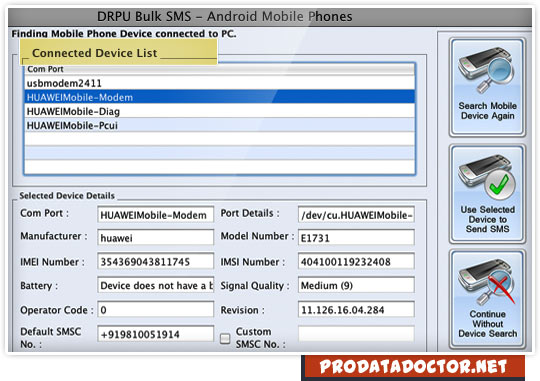Click the Com Port details field
Viewport: 540px width, 381px height.
click(x=155, y=215)
